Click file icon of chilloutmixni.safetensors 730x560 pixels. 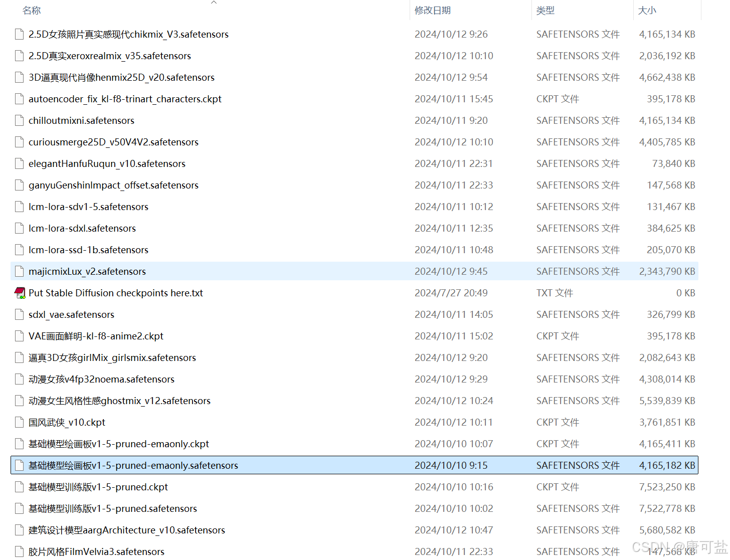point(20,120)
